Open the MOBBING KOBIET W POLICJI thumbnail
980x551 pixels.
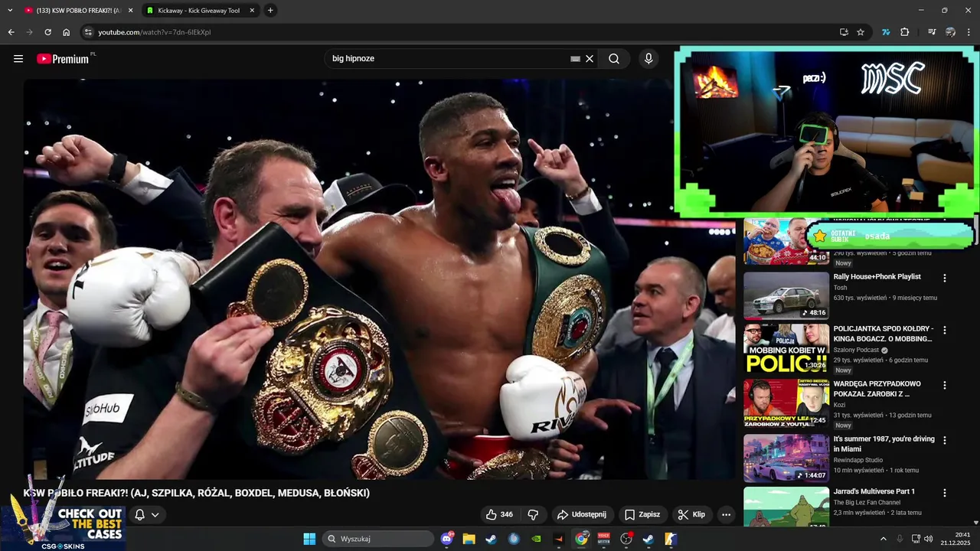[x=786, y=348]
